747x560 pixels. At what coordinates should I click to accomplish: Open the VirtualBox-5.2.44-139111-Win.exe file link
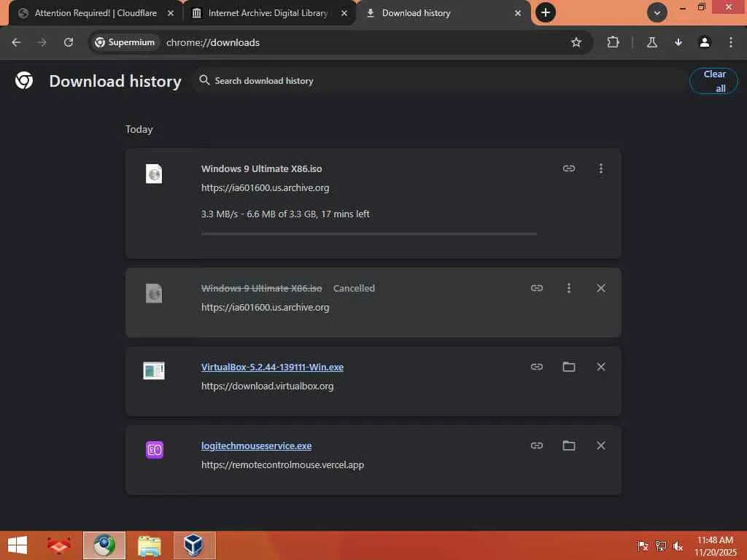pyautogui.click(x=272, y=367)
